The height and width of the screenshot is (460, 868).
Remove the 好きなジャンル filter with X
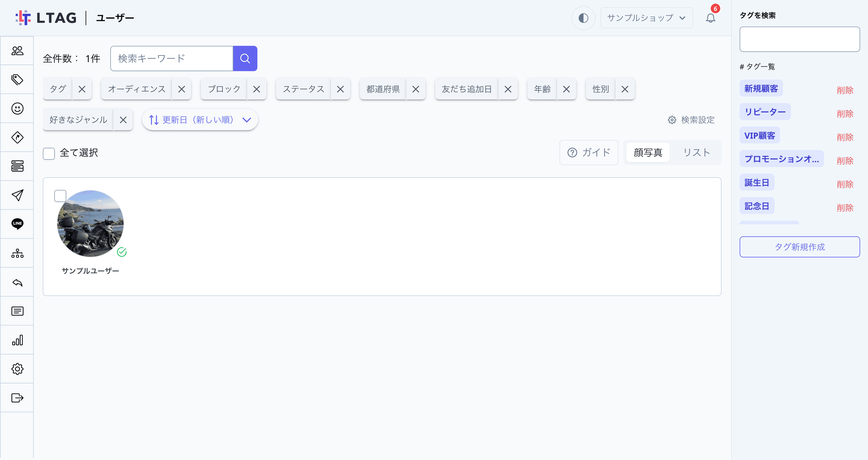click(123, 120)
